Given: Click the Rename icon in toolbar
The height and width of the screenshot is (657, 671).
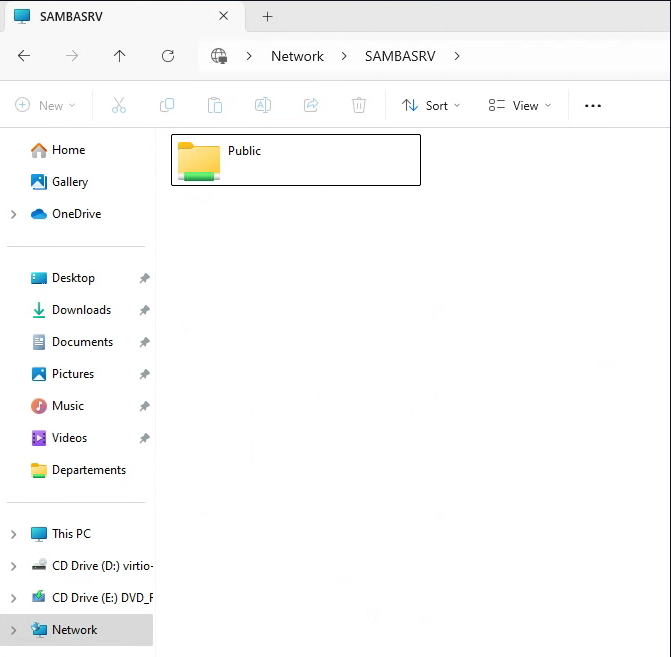Looking at the screenshot, I should (263, 105).
